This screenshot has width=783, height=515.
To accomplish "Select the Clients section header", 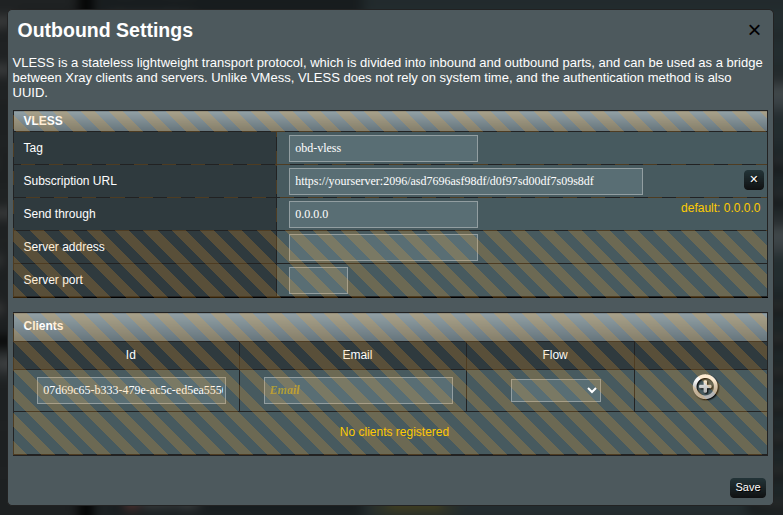I will (391, 326).
